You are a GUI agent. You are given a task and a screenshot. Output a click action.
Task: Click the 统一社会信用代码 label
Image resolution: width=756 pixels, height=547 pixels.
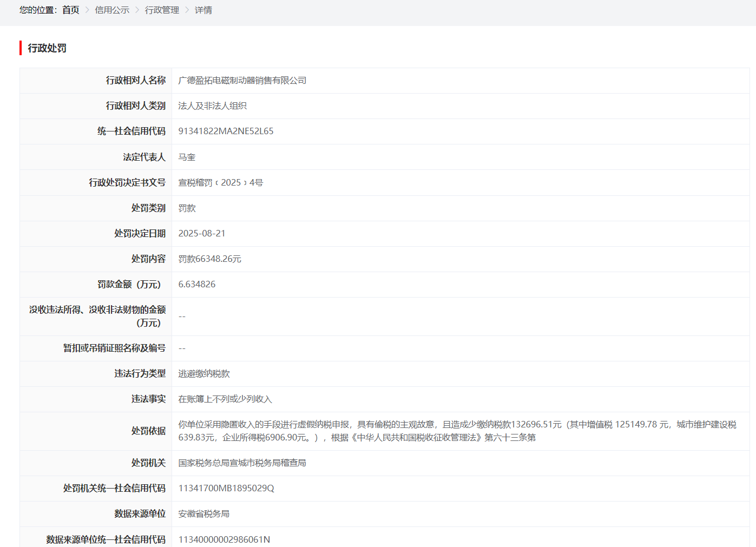click(x=132, y=131)
